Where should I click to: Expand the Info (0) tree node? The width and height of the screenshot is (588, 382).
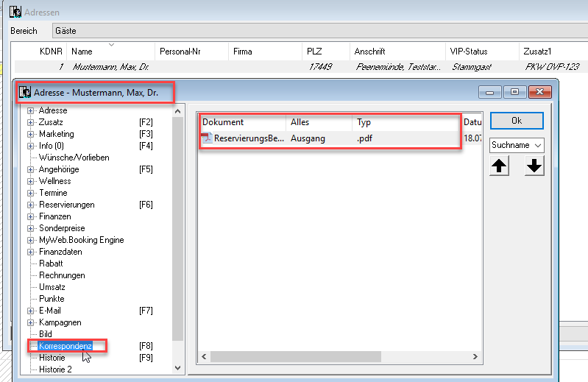(x=30, y=146)
